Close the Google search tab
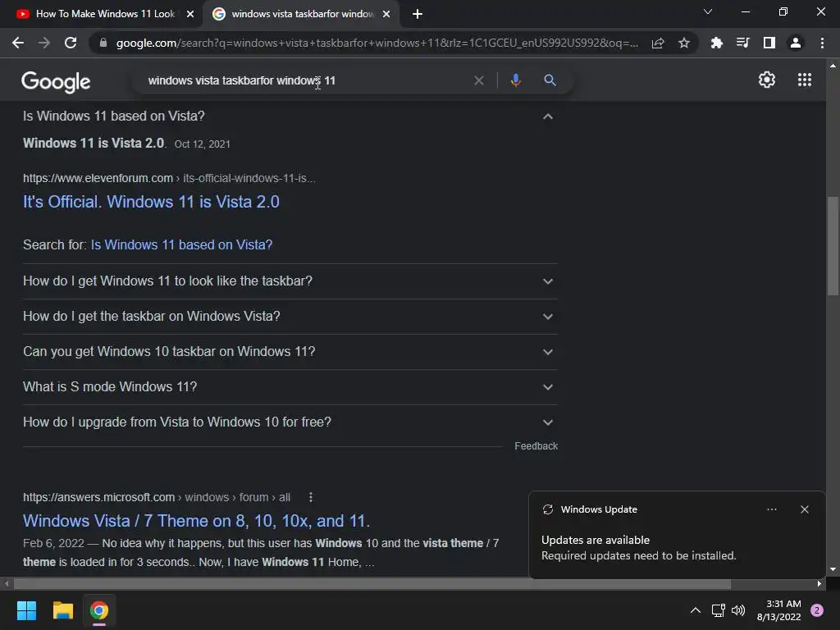840x630 pixels. (386, 14)
